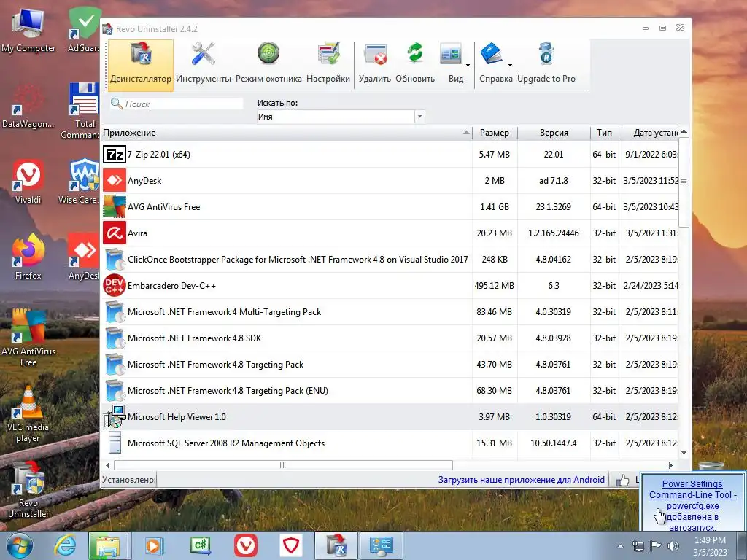Open VLC media player desktop shortcut
This screenshot has height=560, width=747.
28,414
